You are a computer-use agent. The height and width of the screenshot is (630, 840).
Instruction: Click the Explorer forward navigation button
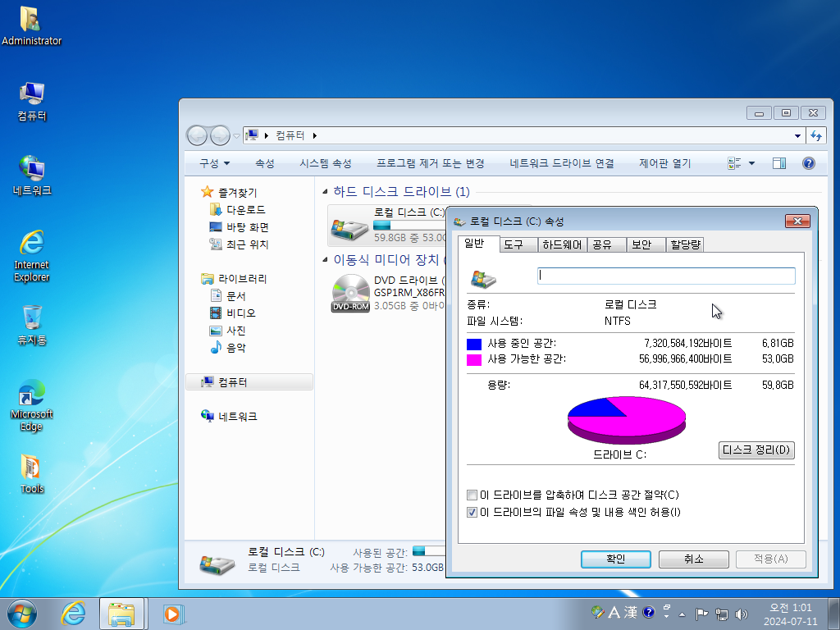pyautogui.click(x=220, y=135)
